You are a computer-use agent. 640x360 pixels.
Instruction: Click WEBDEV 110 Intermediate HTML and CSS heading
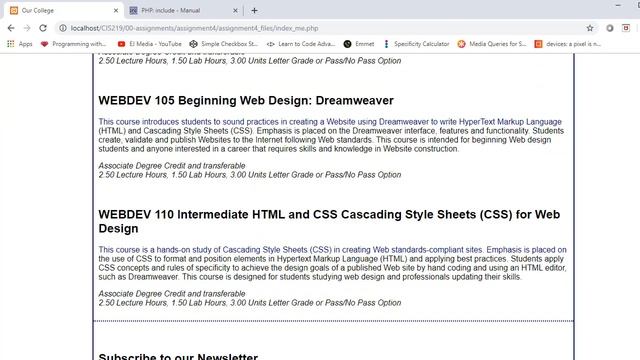[x=329, y=221]
